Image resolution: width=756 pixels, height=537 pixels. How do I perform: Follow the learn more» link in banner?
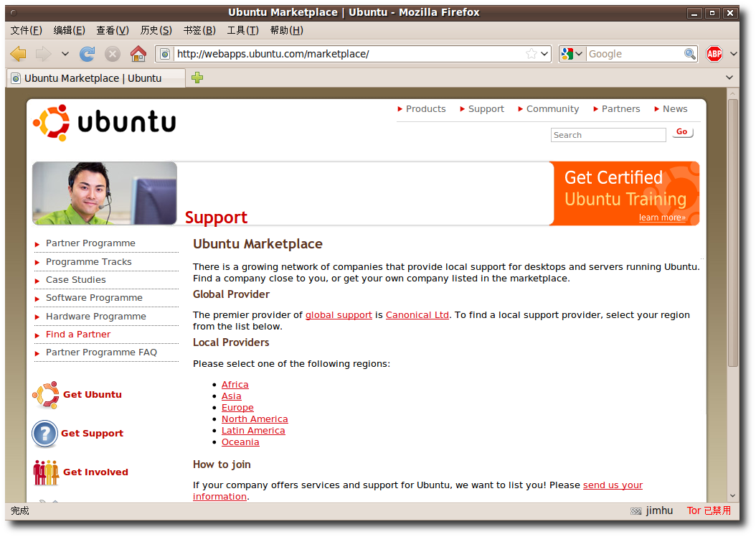click(x=662, y=218)
